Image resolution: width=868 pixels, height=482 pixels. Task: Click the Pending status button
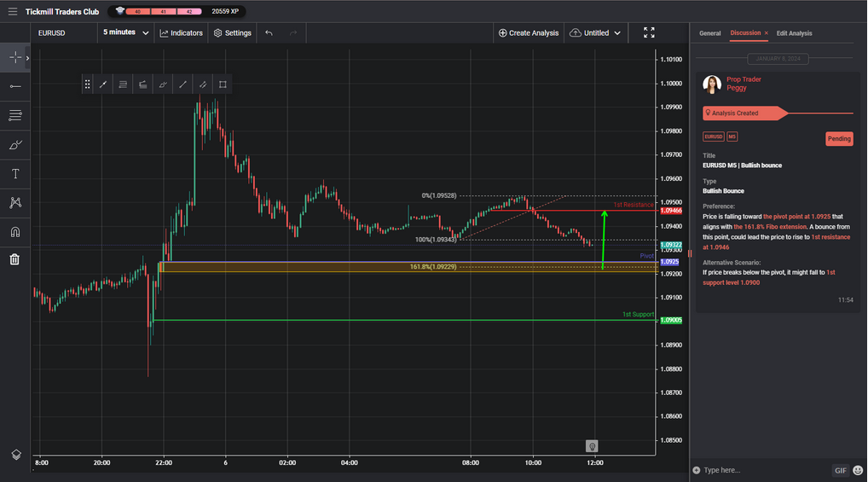pos(839,138)
